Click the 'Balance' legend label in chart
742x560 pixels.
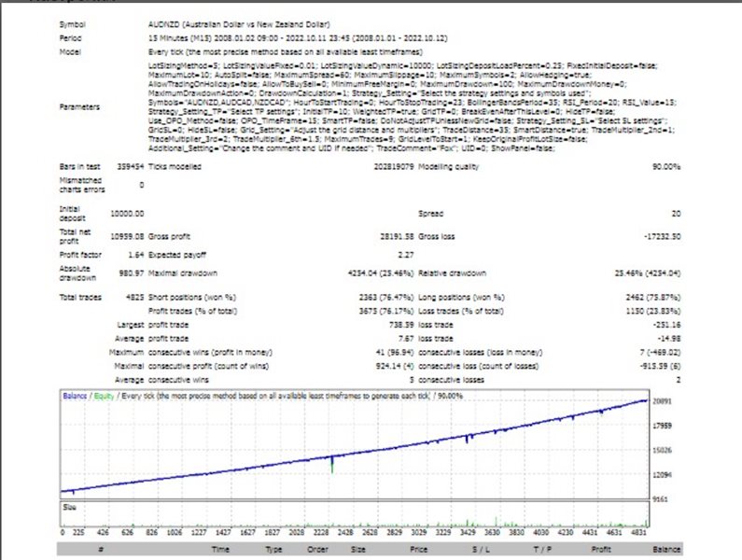(x=75, y=396)
